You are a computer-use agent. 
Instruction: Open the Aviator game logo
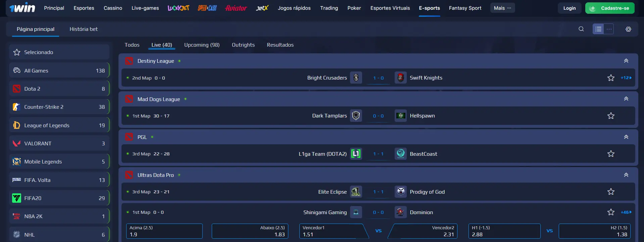[x=236, y=8]
